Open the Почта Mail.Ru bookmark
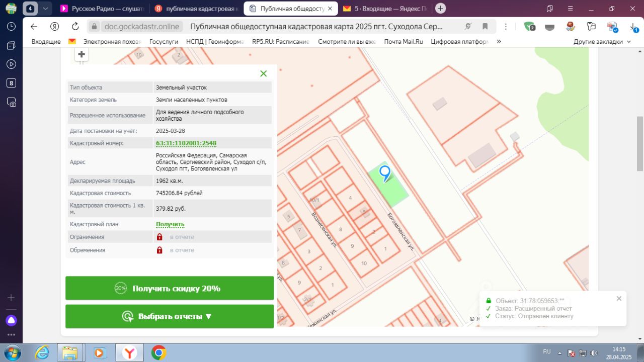Viewport: 644px width, 362px height. (x=404, y=42)
